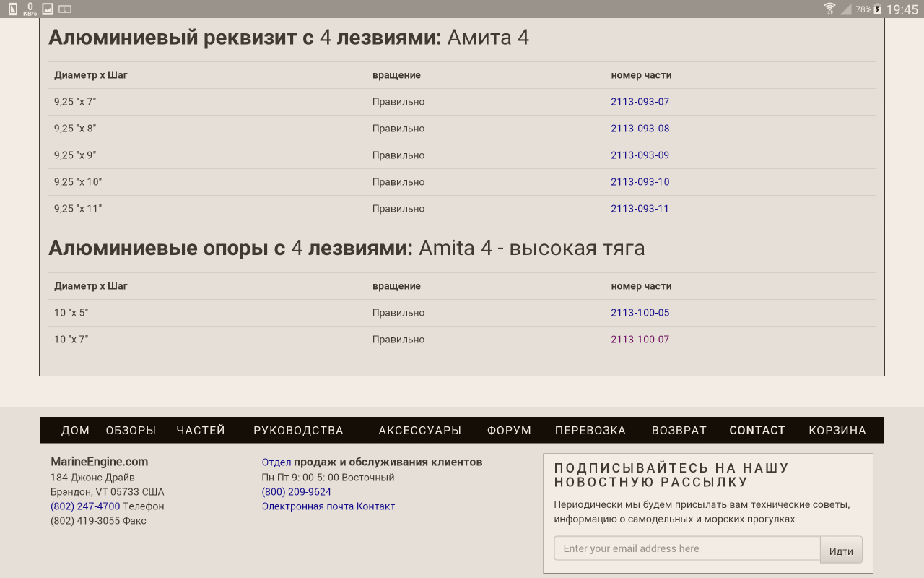
Task: Select the 9,25 "x 11" size cell
Action: (x=78, y=209)
